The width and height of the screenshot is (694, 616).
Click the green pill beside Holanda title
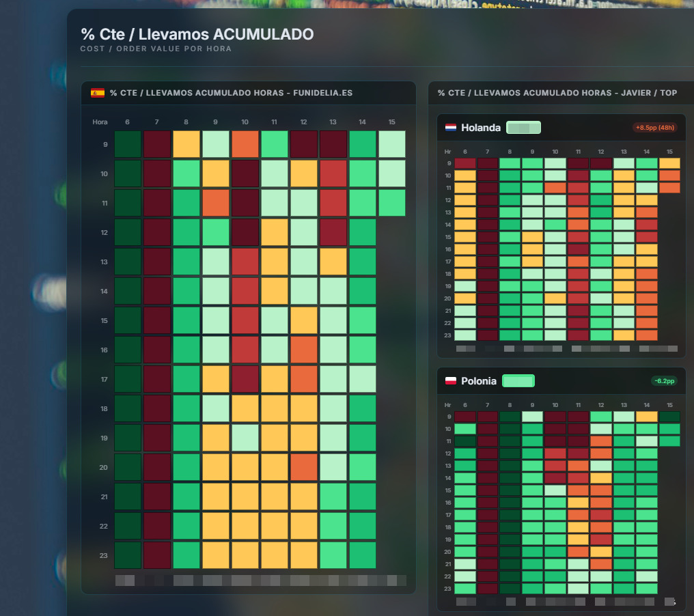coord(523,128)
